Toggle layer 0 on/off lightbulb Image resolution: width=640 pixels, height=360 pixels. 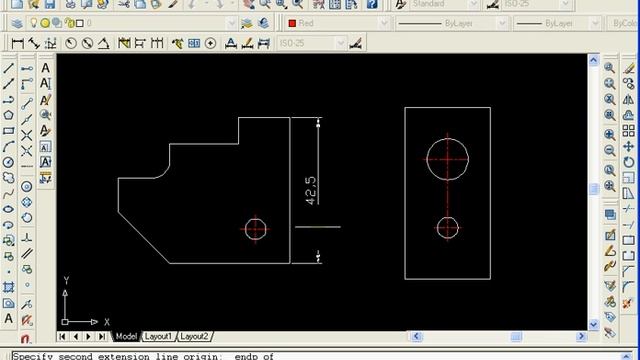point(34,23)
